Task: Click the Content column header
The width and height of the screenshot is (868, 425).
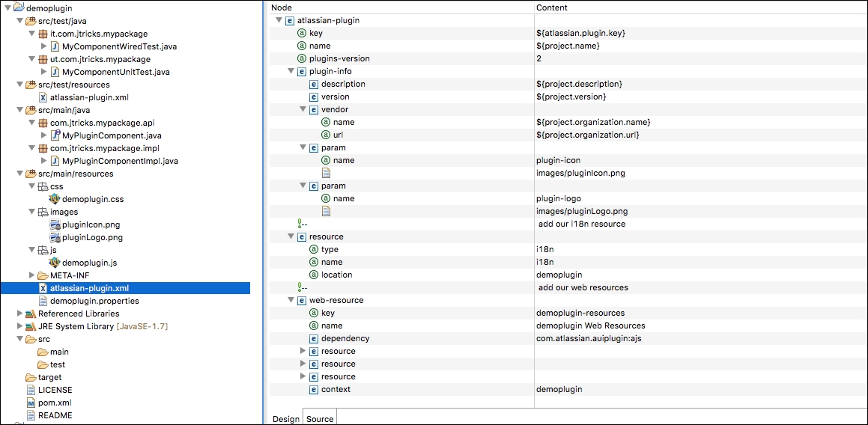Action: [552, 7]
